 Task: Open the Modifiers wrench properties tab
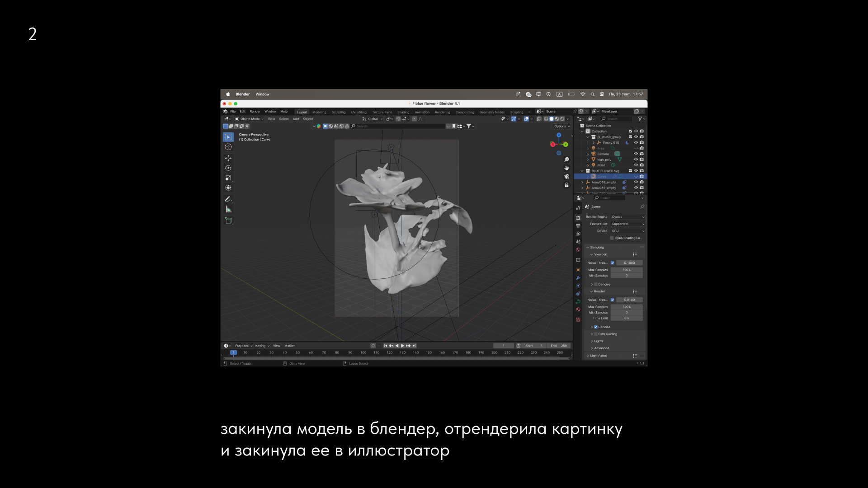tap(578, 278)
